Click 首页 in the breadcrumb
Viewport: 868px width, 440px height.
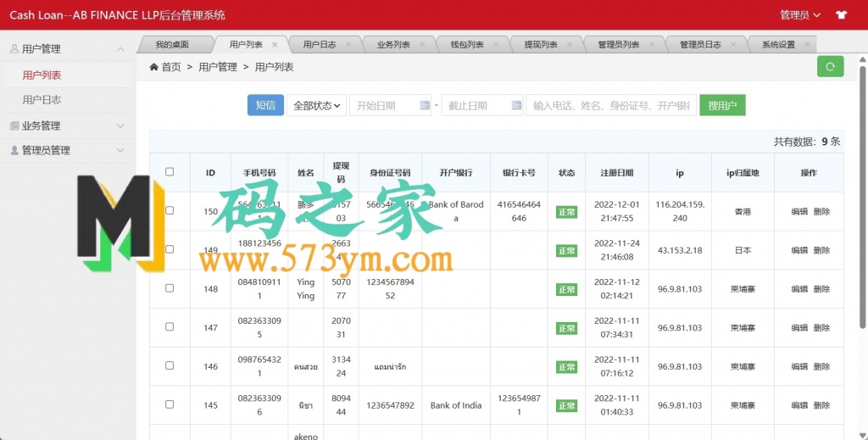tap(171, 67)
